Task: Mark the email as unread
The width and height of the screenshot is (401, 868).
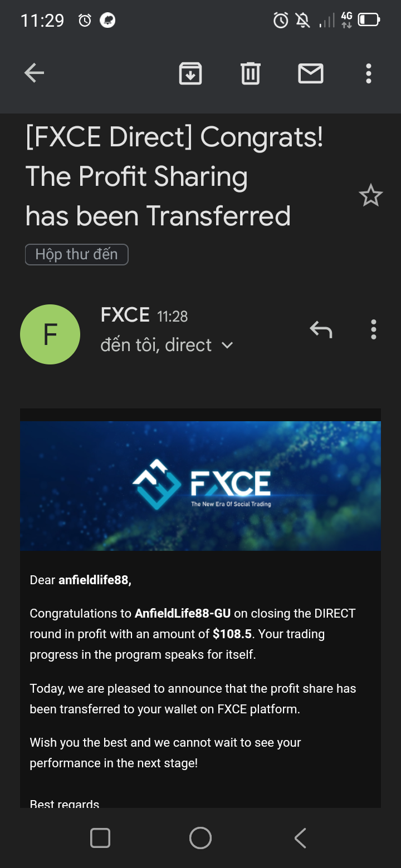Action: coord(311,73)
